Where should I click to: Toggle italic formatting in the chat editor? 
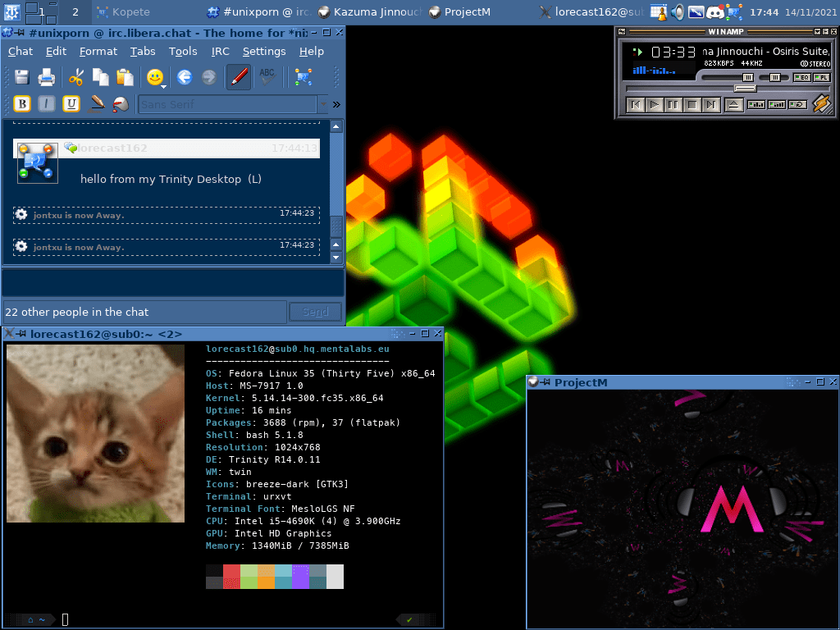[46, 104]
